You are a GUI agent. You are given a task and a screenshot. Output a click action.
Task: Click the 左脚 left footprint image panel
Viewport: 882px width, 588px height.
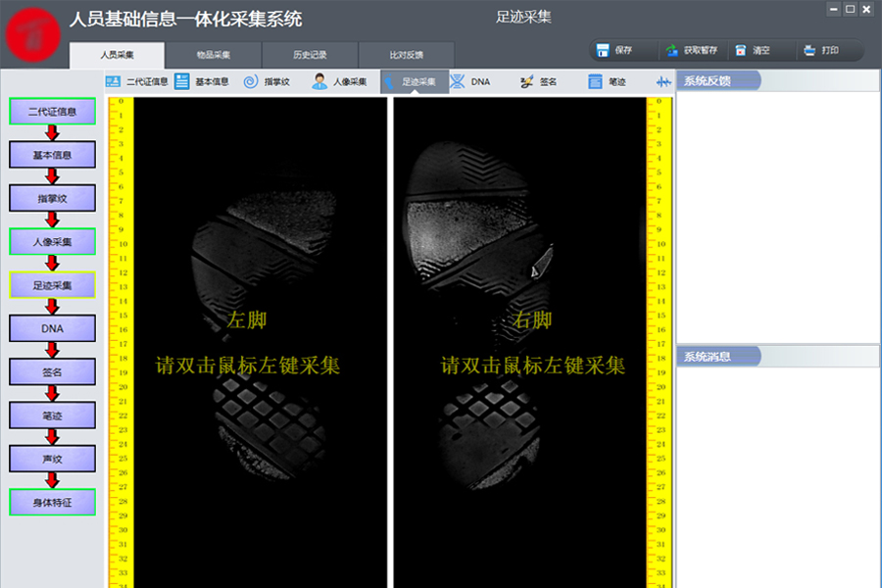coord(260,343)
